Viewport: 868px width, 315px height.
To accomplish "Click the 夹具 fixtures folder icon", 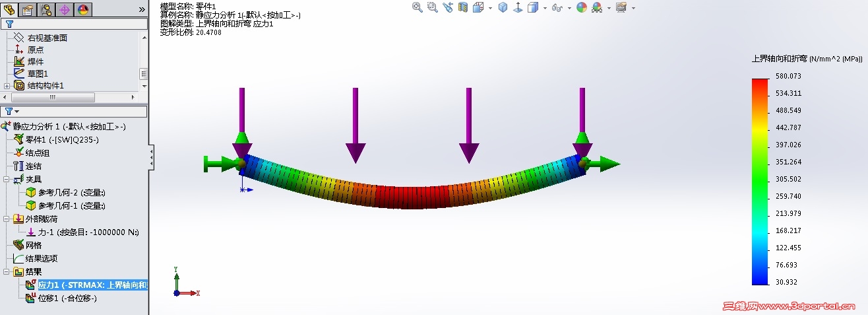I will (x=18, y=179).
